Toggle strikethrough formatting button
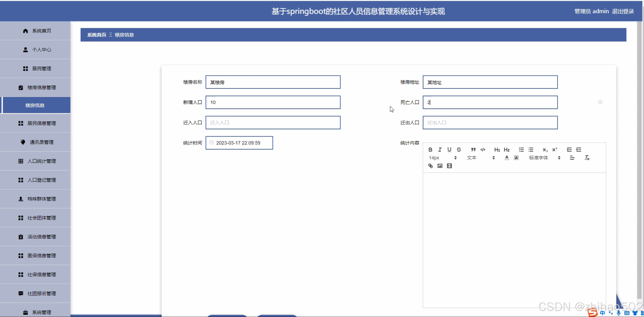 [x=459, y=150]
